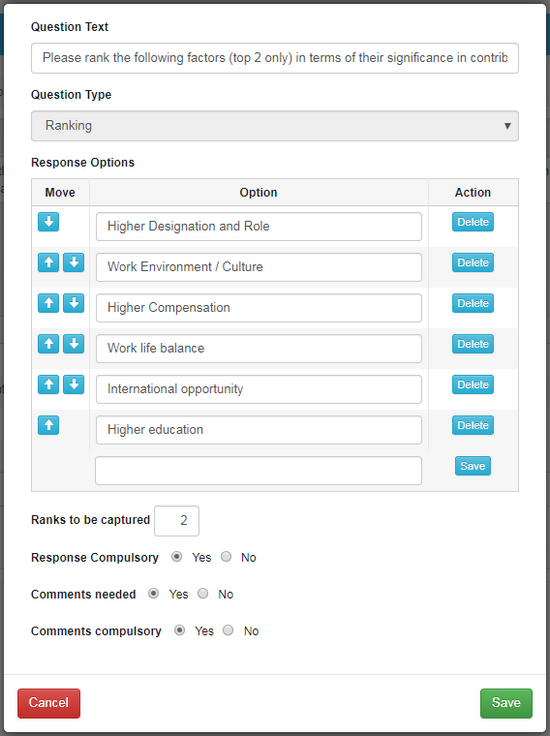Set Response Compulsory to No
Viewport: 550px width, 736px height.
tap(226, 557)
